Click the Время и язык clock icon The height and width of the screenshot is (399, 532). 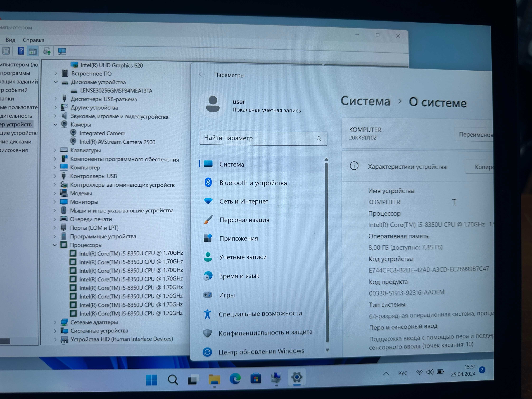tap(208, 276)
